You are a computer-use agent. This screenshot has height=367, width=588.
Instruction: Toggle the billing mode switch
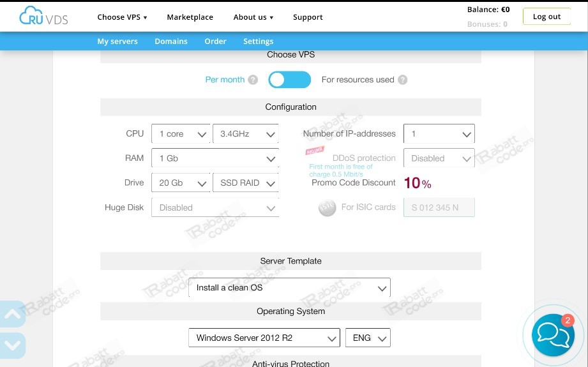tap(289, 80)
